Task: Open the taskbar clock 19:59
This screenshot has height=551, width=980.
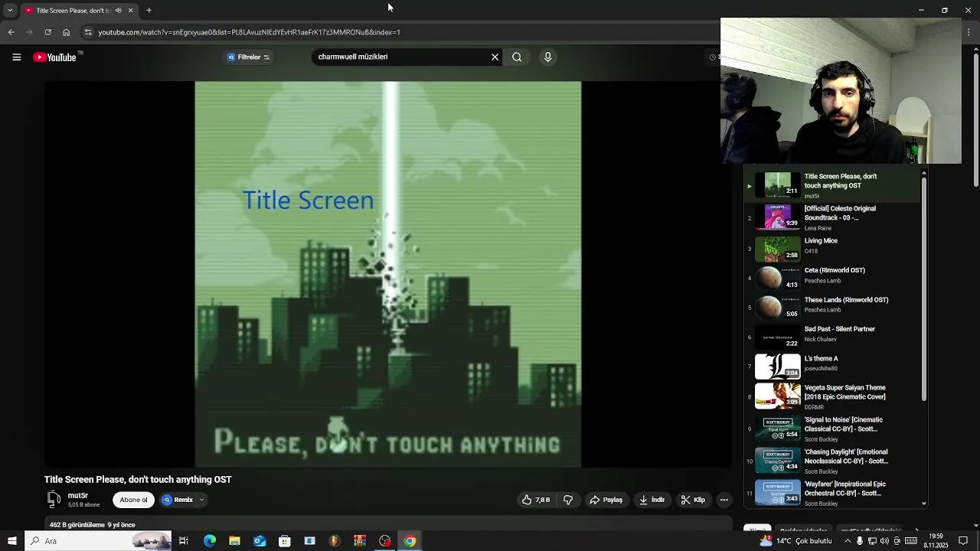Action: tap(936, 541)
